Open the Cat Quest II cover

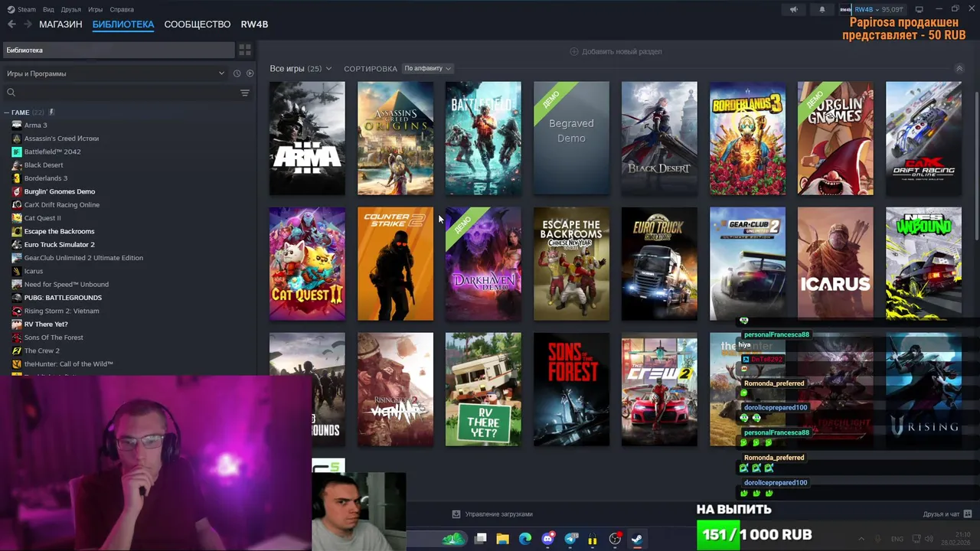(307, 264)
